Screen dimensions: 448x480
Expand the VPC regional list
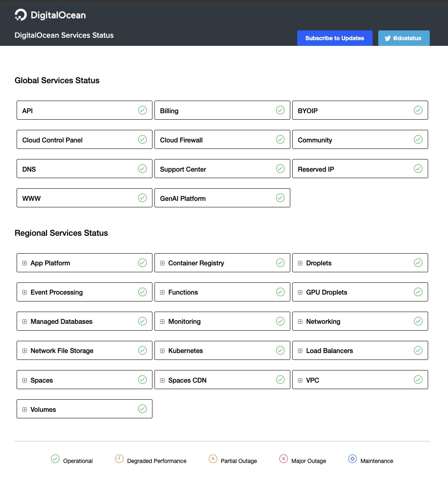pyautogui.click(x=300, y=381)
